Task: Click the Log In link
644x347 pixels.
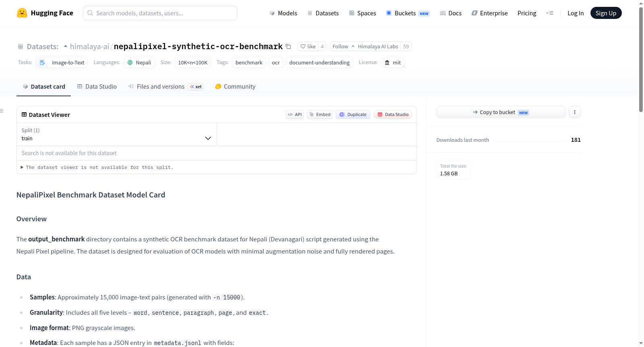Action: pyautogui.click(x=576, y=13)
